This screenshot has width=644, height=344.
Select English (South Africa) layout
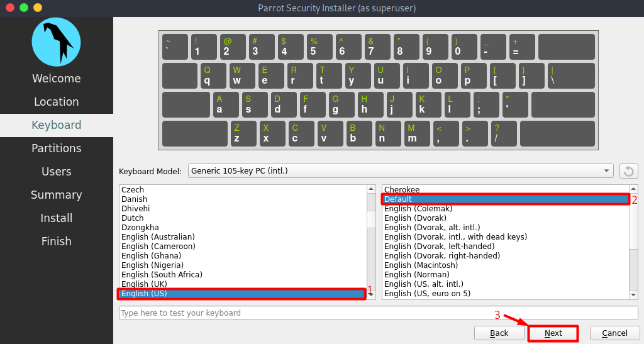click(x=243, y=275)
